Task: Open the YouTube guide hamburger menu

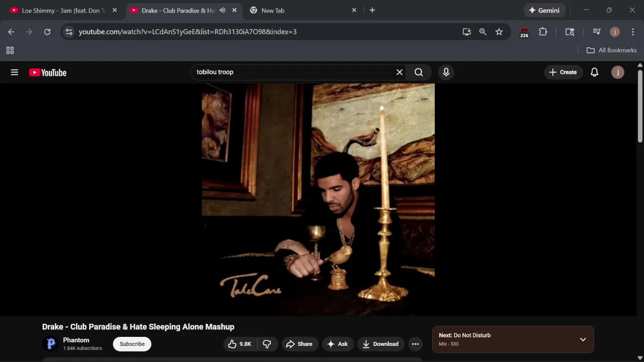Action: [x=15, y=72]
